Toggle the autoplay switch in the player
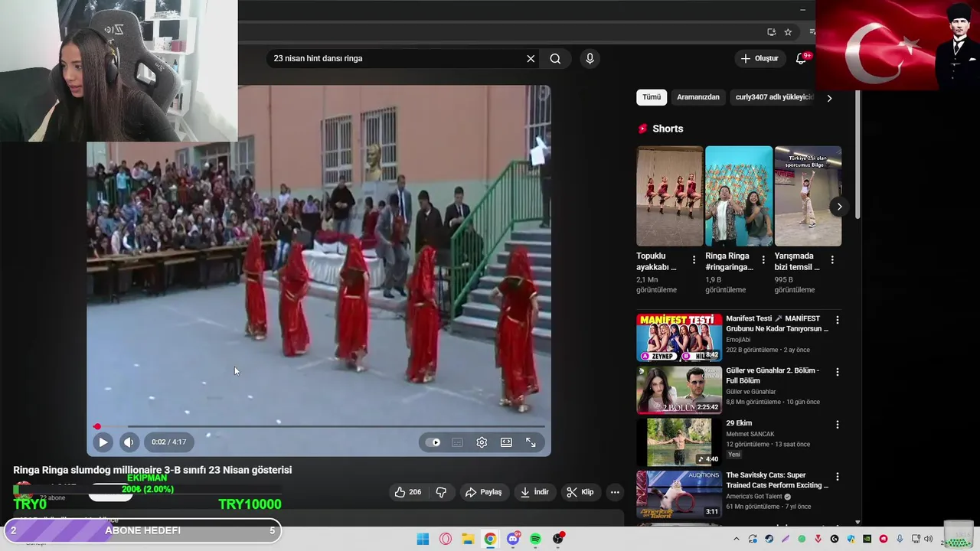 click(x=433, y=442)
